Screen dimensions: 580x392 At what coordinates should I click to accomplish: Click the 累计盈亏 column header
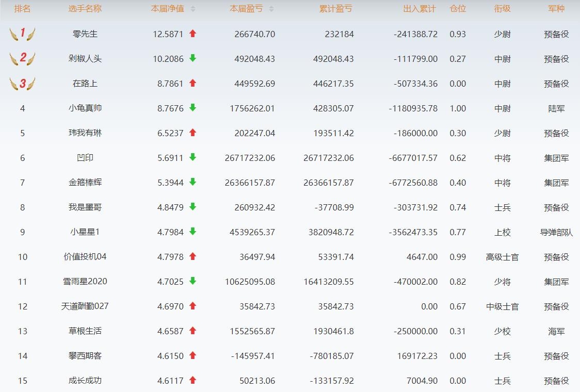point(336,9)
